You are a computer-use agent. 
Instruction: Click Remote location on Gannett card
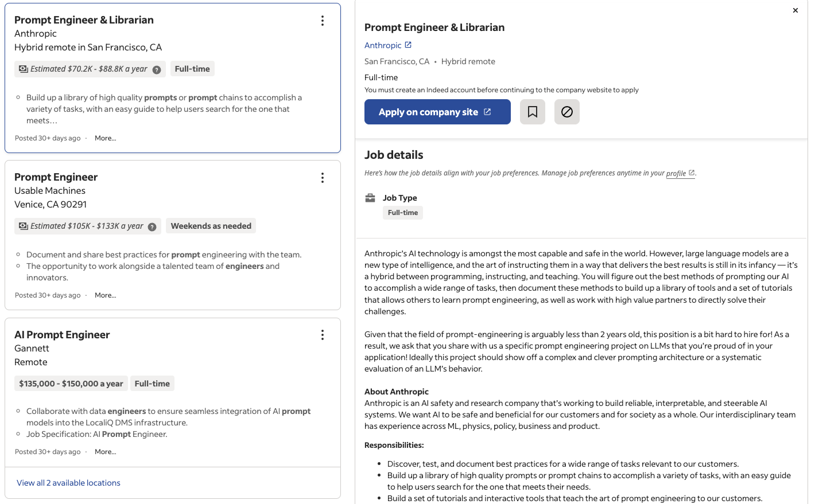click(x=31, y=362)
